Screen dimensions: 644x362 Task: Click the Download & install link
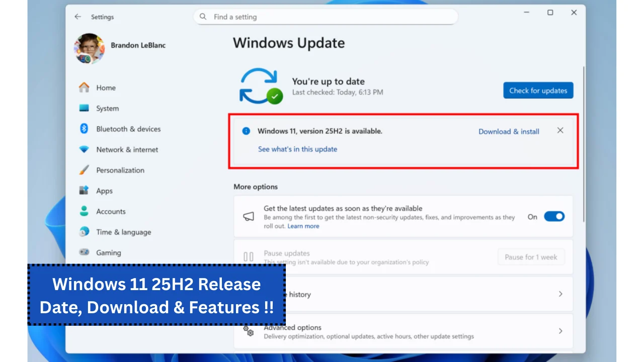[508, 131]
